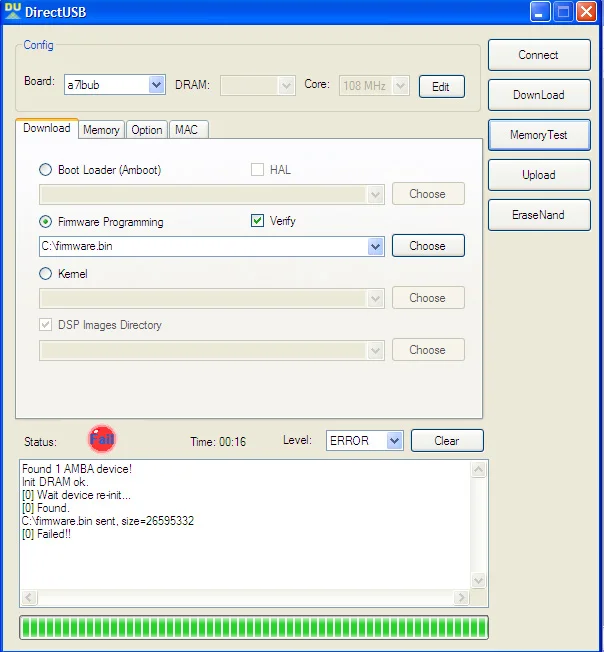Clear the log with the Clear button
This screenshot has width=604, height=652.
point(447,441)
